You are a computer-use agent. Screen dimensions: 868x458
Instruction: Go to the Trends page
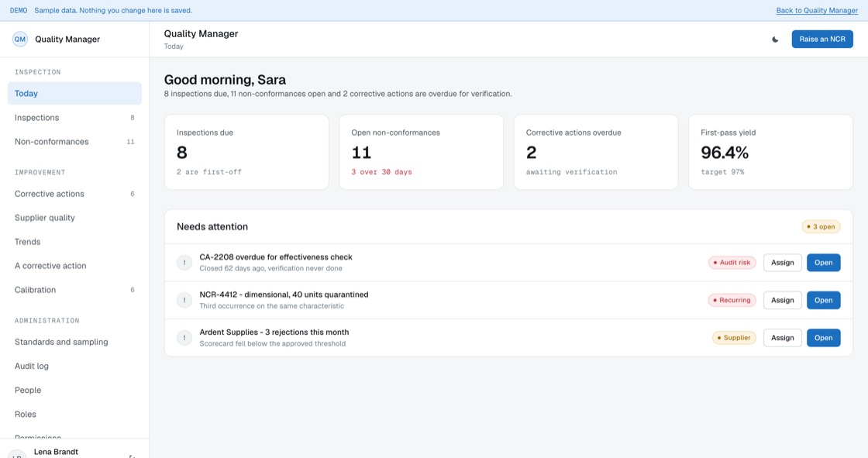pyautogui.click(x=74, y=242)
